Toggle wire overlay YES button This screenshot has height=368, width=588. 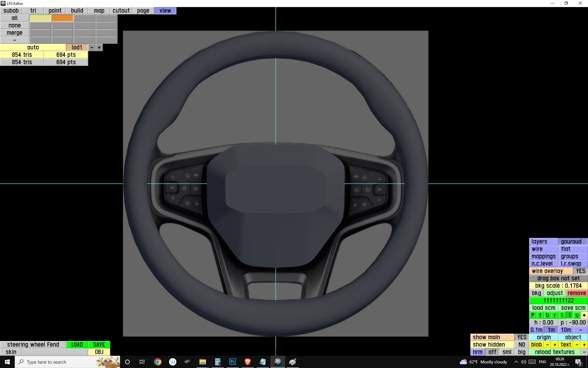580,271
